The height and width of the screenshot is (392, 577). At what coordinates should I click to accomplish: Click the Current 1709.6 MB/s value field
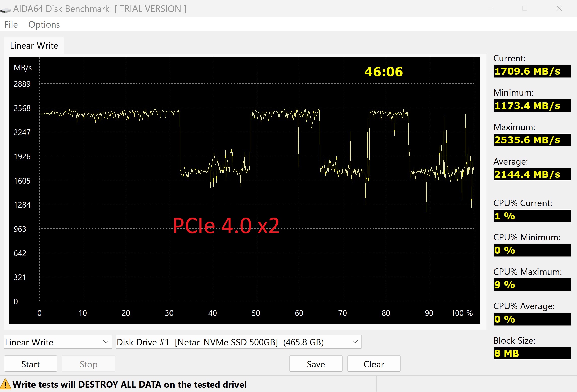[x=532, y=71]
